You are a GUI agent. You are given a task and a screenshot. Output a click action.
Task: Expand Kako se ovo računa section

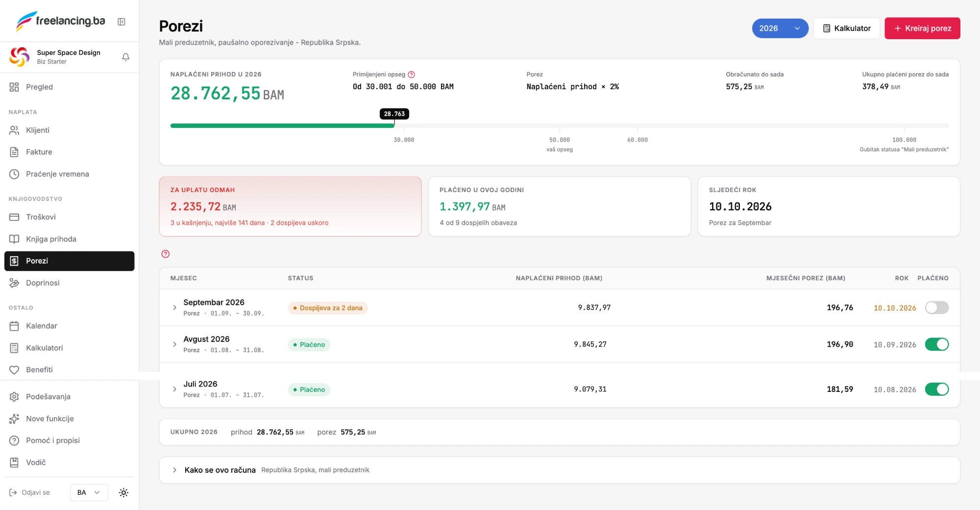point(559,470)
